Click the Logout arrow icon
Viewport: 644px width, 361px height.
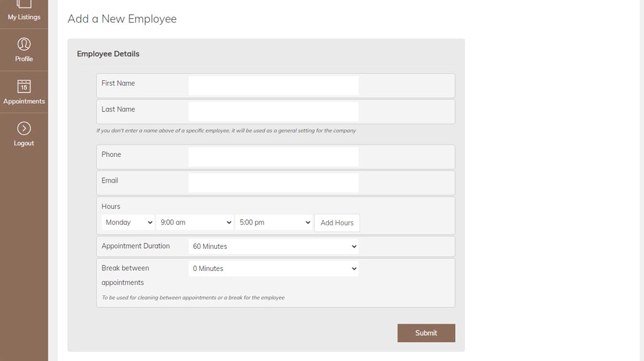(x=23, y=129)
